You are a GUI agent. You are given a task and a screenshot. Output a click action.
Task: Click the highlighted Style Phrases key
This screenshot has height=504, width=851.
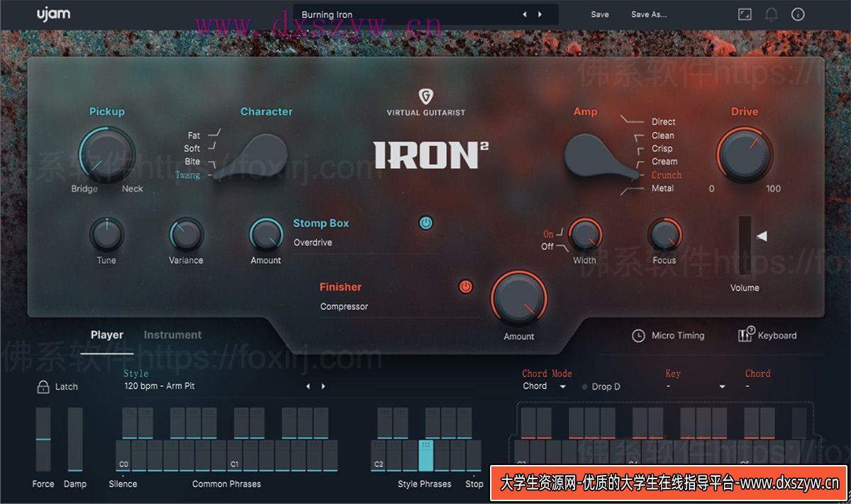click(x=426, y=456)
